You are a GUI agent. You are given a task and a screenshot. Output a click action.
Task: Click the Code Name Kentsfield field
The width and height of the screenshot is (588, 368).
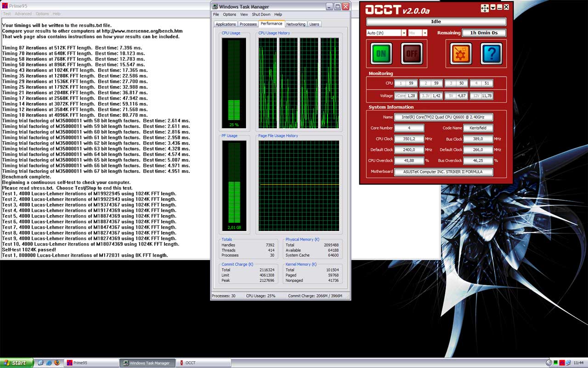click(478, 128)
